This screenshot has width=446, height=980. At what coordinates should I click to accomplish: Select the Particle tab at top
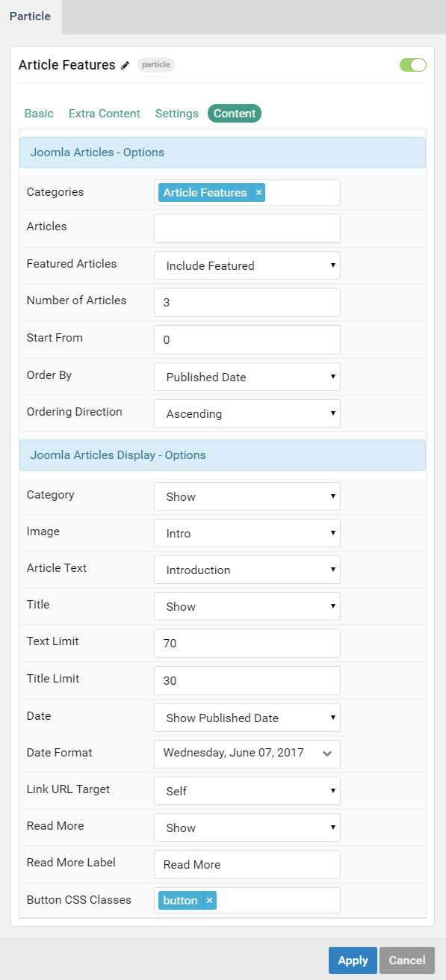(31, 16)
